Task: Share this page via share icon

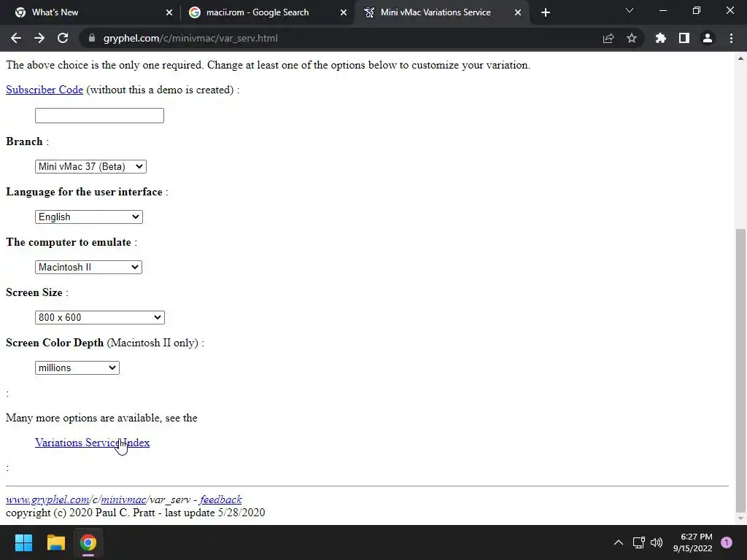Action: (608, 38)
